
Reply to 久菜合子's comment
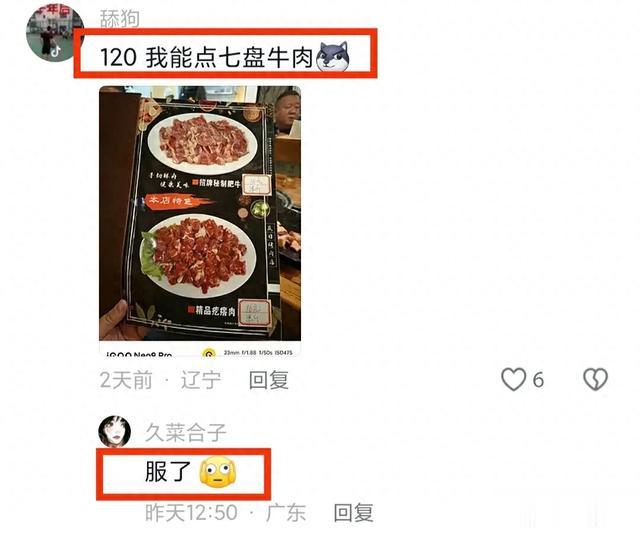coord(353,513)
